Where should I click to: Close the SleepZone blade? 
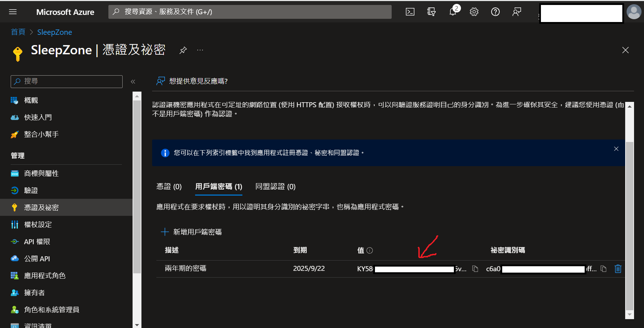click(626, 50)
